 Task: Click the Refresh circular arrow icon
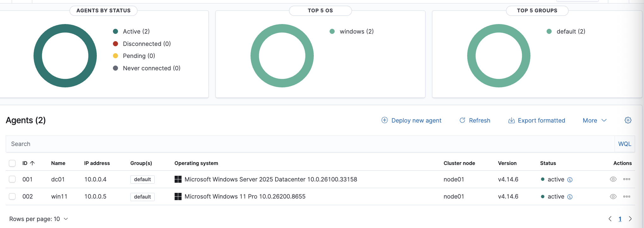462,120
